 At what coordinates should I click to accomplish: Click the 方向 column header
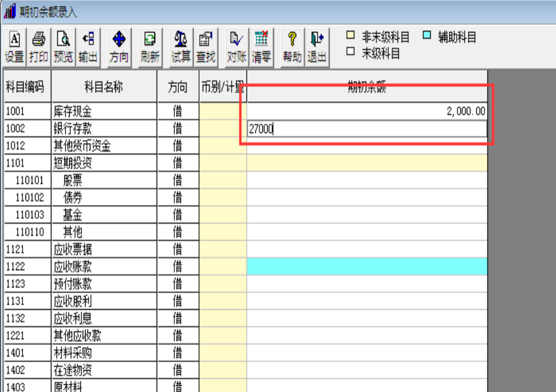178,86
